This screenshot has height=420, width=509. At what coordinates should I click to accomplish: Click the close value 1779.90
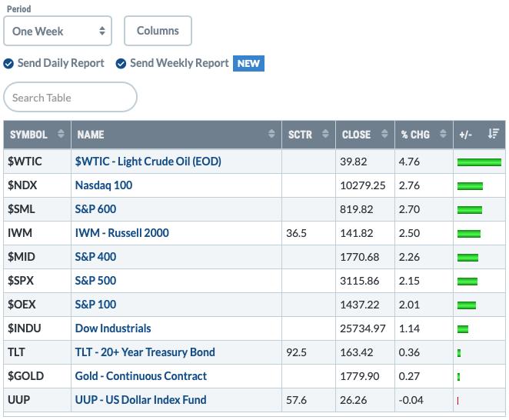pyautogui.click(x=359, y=376)
